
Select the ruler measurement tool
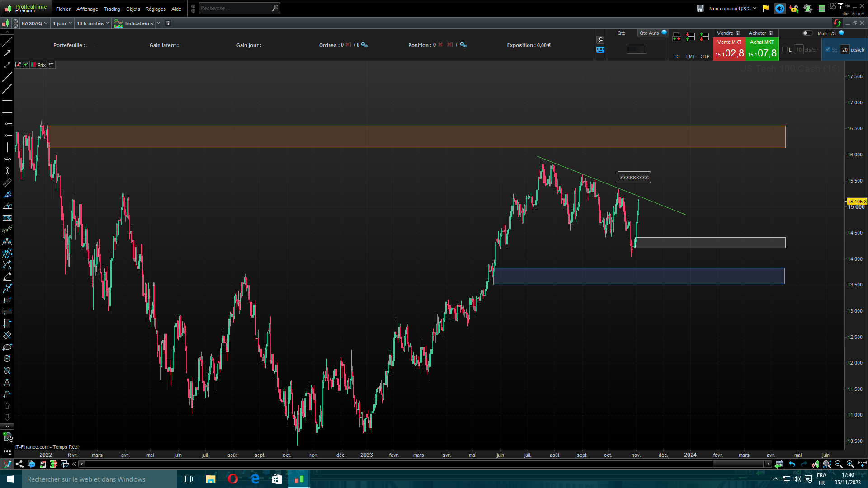[x=7, y=183]
